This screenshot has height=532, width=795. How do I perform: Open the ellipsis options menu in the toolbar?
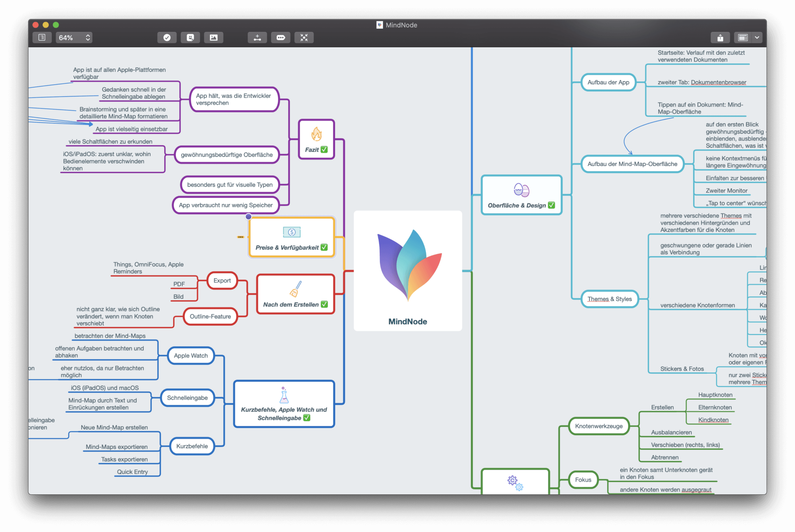point(281,37)
